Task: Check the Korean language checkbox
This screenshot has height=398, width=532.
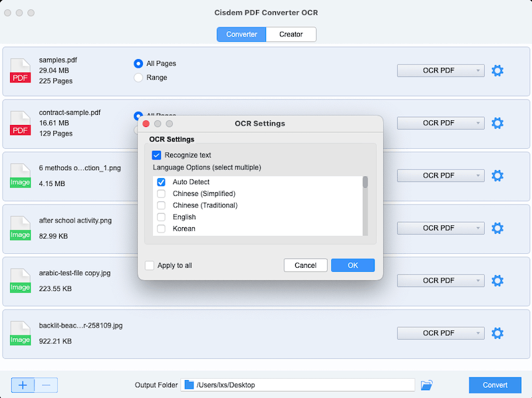Action: pos(161,229)
